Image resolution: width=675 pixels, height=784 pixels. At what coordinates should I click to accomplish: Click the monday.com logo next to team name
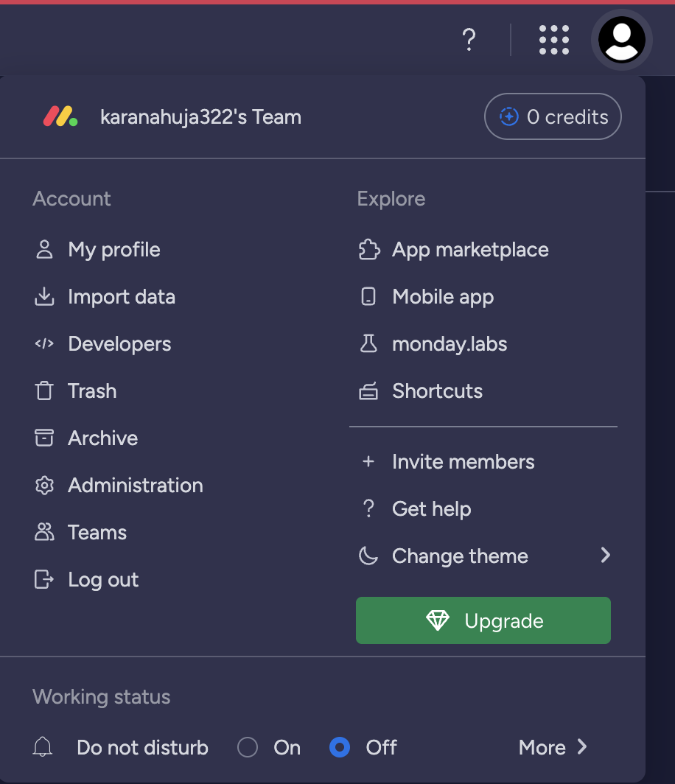tap(60, 116)
